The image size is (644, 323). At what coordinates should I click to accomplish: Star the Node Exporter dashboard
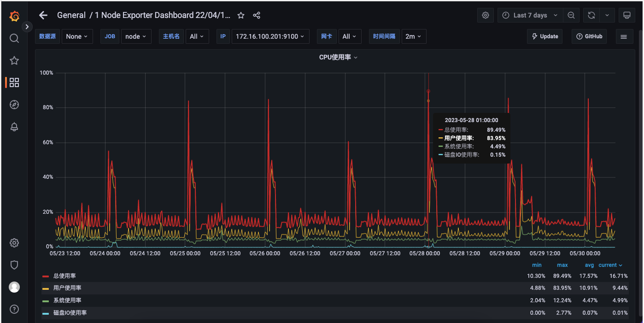point(240,15)
